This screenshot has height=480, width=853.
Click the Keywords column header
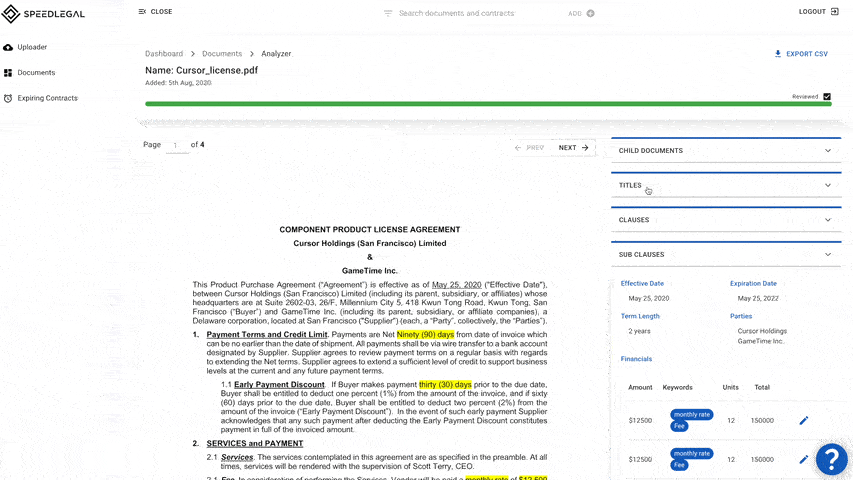coord(677,387)
